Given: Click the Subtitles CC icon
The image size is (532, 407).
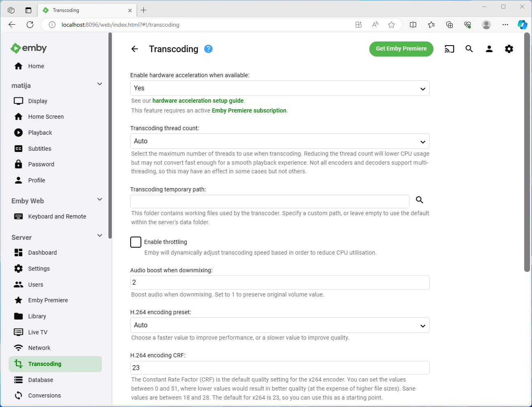Looking at the screenshot, I should (x=18, y=149).
